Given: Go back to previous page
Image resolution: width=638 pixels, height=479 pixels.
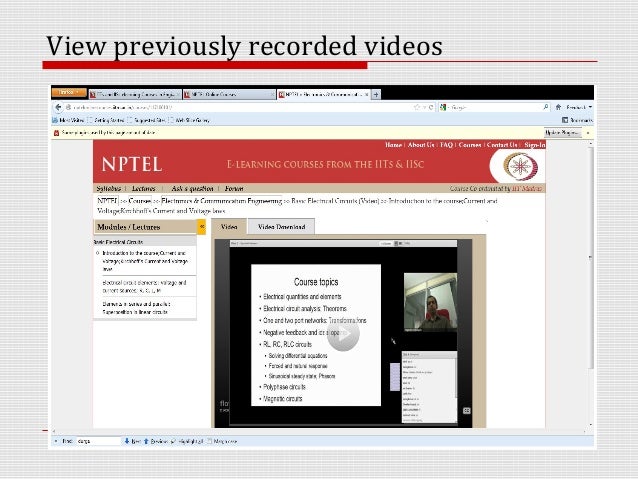Looking at the screenshot, I should pos(58,107).
